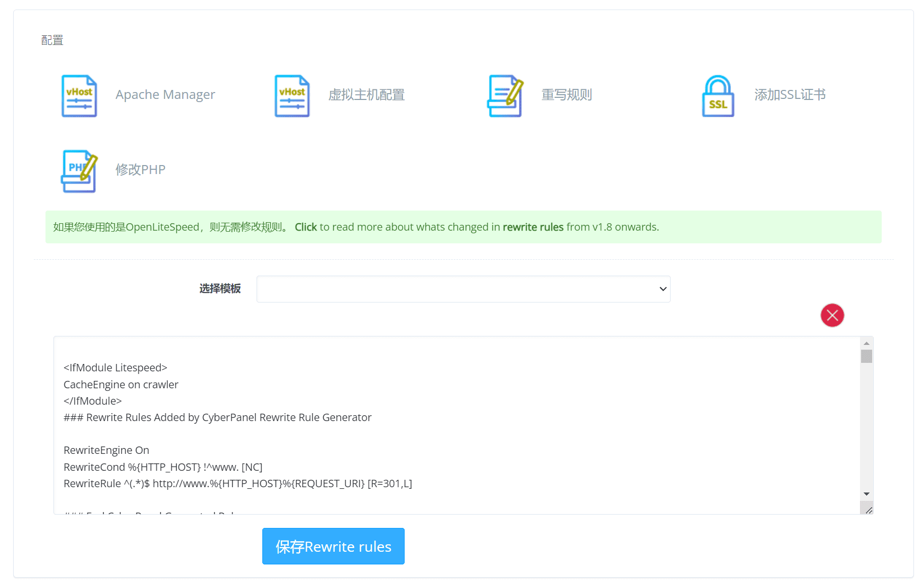Screen dimensions: 924x584
Task: Open Apache Manager via its vHost icon
Action: coord(79,96)
